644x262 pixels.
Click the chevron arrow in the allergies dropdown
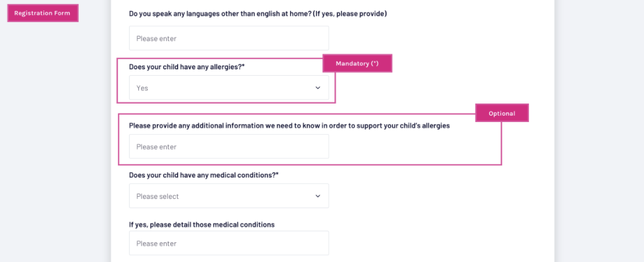(x=318, y=88)
